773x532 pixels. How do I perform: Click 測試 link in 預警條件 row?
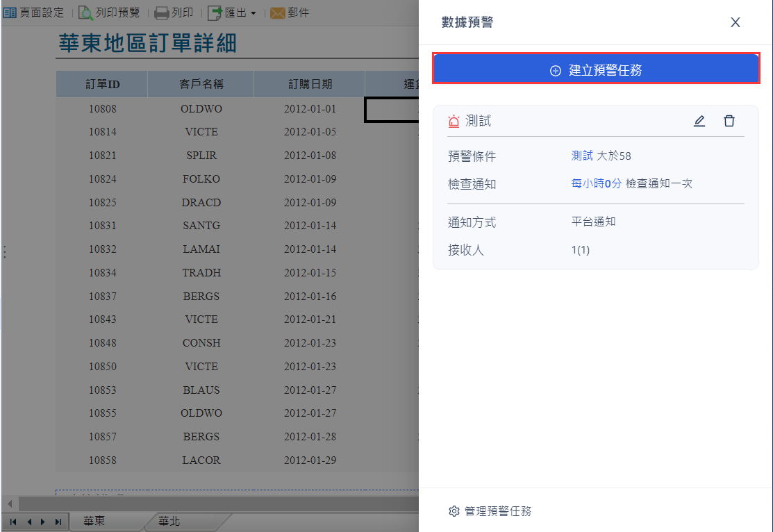coord(582,156)
